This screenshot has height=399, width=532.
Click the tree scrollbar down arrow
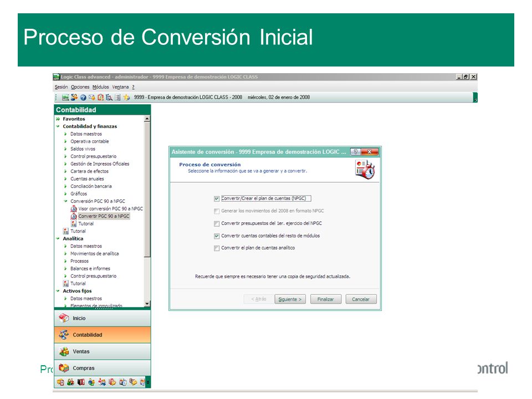point(147,303)
